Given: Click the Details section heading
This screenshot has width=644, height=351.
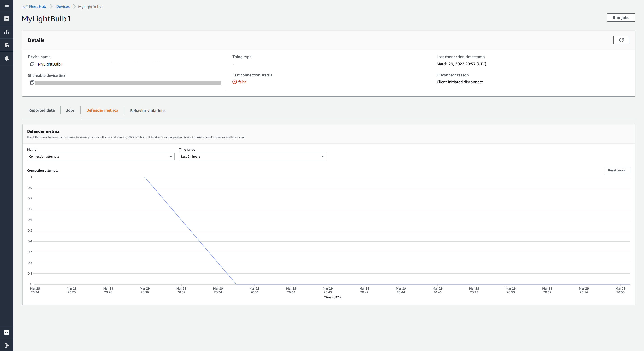Looking at the screenshot, I should click(x=36, y=40).
